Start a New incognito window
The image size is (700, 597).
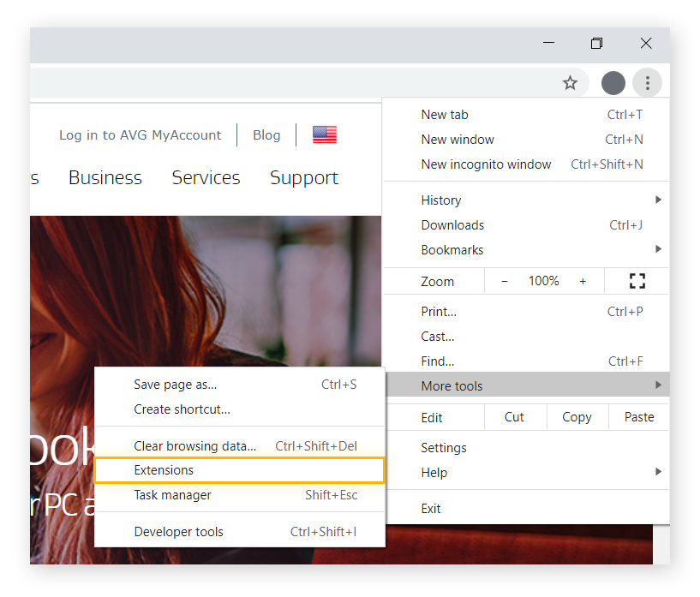(x=486, y=164)
